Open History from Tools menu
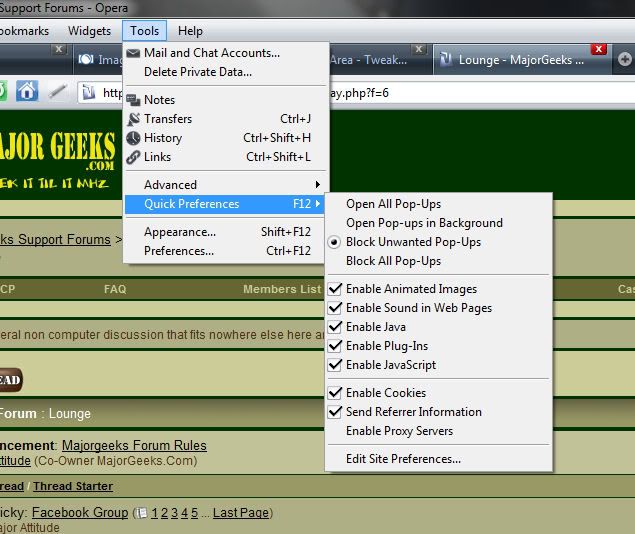635x534 pixels. (162, 138)
